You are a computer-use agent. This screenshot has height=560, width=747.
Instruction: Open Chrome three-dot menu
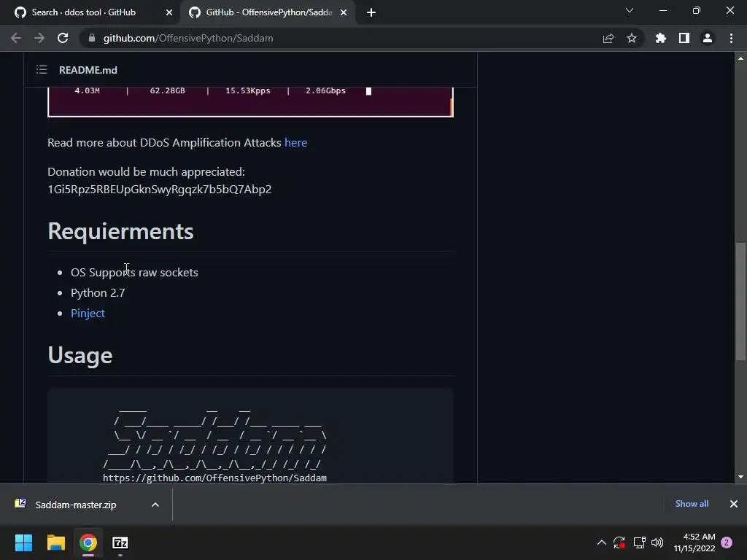tap(731, 38)
